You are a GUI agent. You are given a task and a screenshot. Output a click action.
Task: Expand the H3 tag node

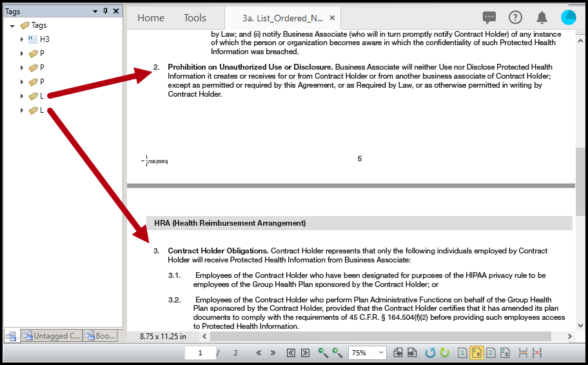[x=22, y=39]
